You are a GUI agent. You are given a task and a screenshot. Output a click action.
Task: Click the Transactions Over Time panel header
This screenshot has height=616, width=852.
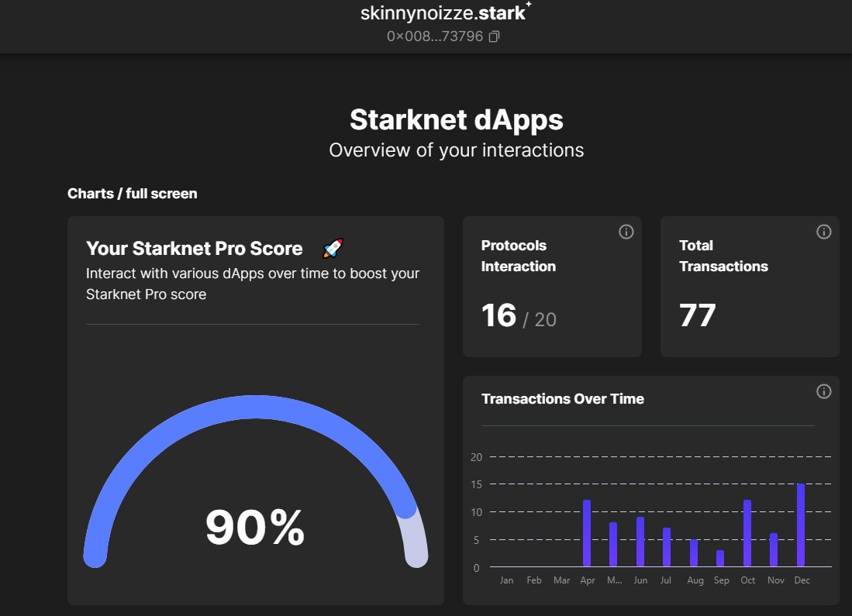coord(561,398)
